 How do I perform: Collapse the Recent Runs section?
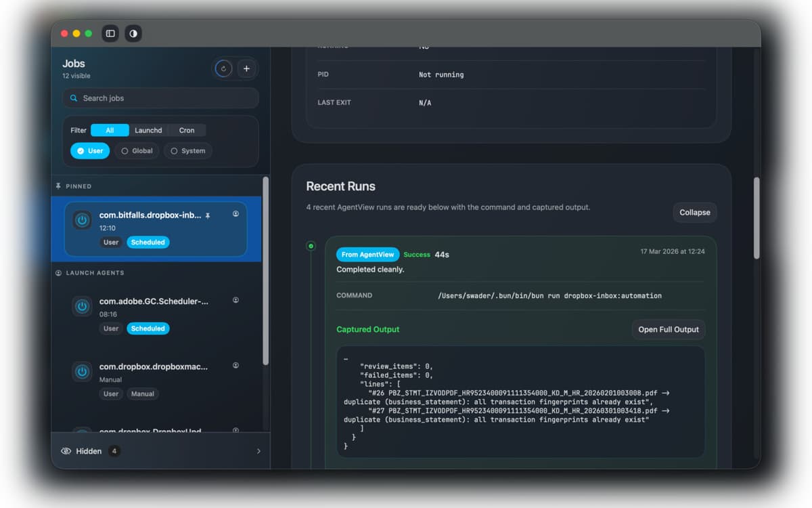coord(694,212)
